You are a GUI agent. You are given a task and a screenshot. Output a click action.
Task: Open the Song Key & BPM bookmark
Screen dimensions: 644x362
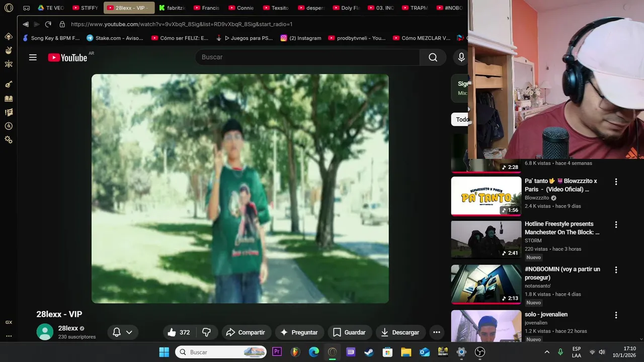[51, 38]
